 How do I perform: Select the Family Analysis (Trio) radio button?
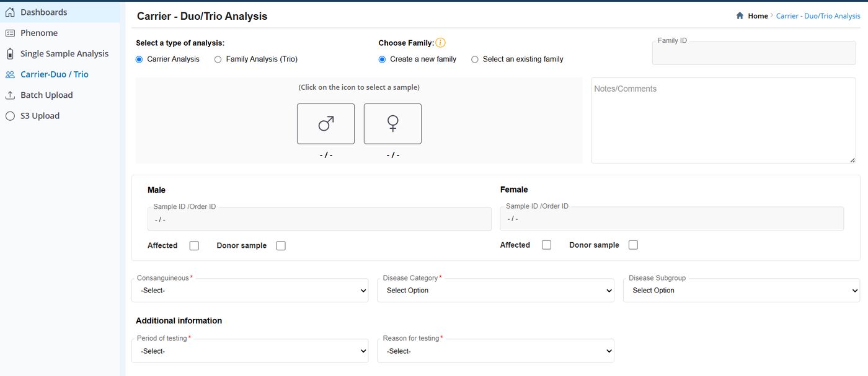(218, 59)
